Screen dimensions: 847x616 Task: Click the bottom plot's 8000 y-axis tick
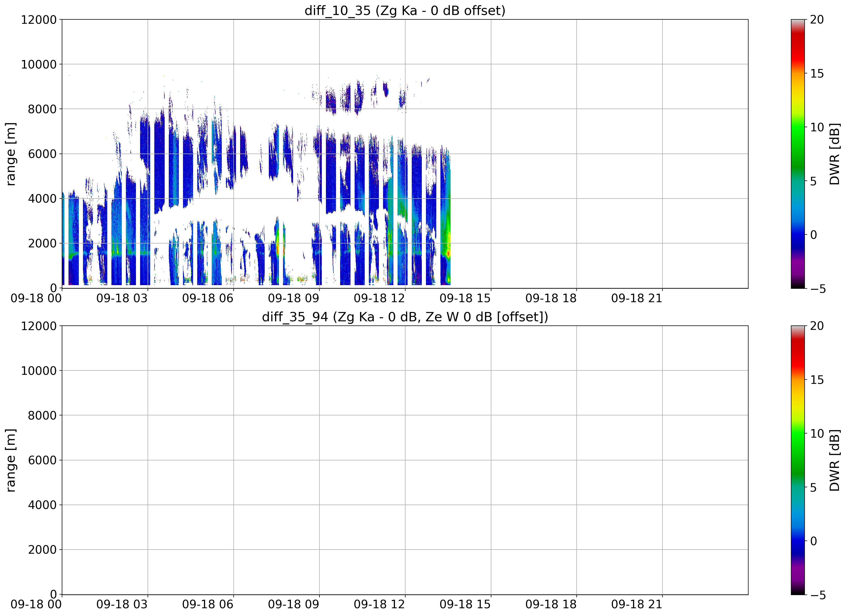[42, 415]
